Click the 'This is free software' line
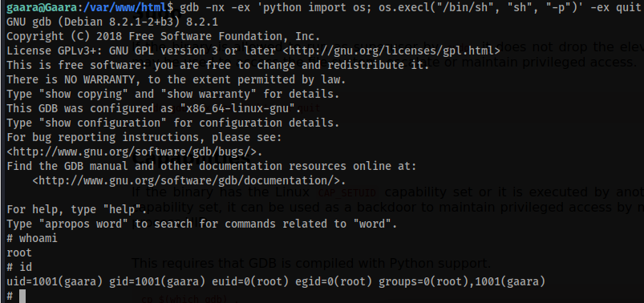The image size is (644, 303). coord(217,65)
